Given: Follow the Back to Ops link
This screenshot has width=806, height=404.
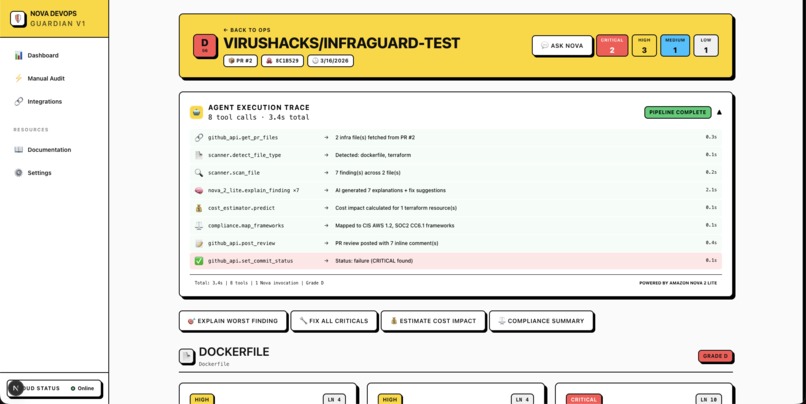Looking at the screenshot, I should [247, 30].
